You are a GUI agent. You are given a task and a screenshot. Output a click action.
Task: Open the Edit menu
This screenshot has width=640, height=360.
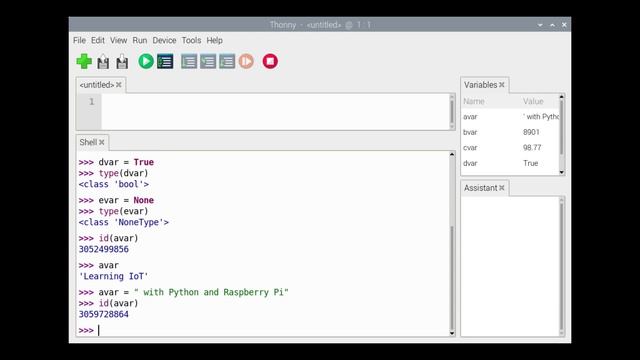pos(98,40)
